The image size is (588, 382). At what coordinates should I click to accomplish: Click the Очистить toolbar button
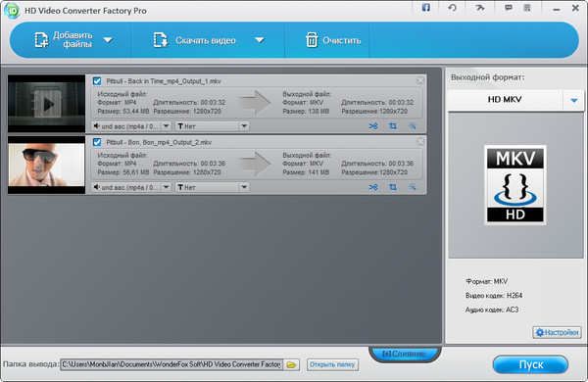coord(333,40)
